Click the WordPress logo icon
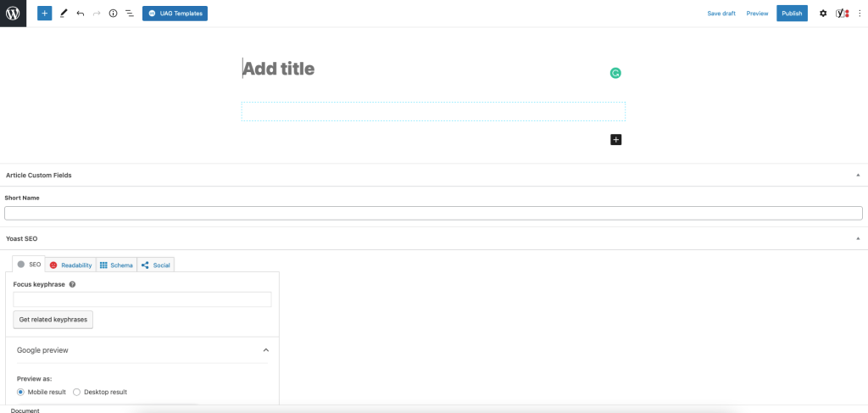This screenshot has height=413, width=868. click(x=14, y=14)
